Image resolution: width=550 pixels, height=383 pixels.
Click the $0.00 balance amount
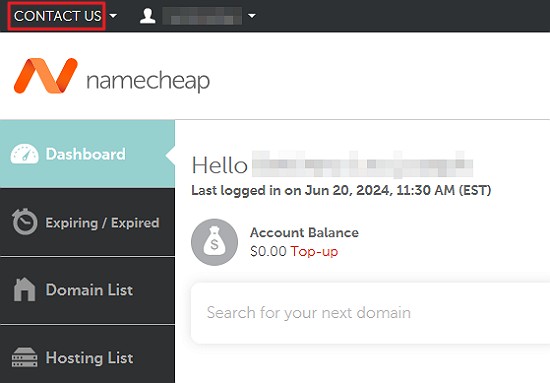pos(268,251)
